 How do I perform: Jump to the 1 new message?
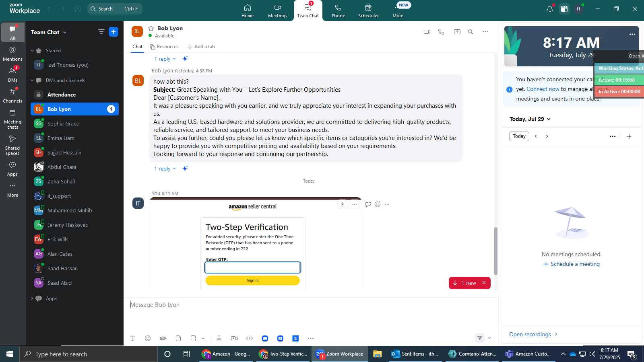pos(465,283)
